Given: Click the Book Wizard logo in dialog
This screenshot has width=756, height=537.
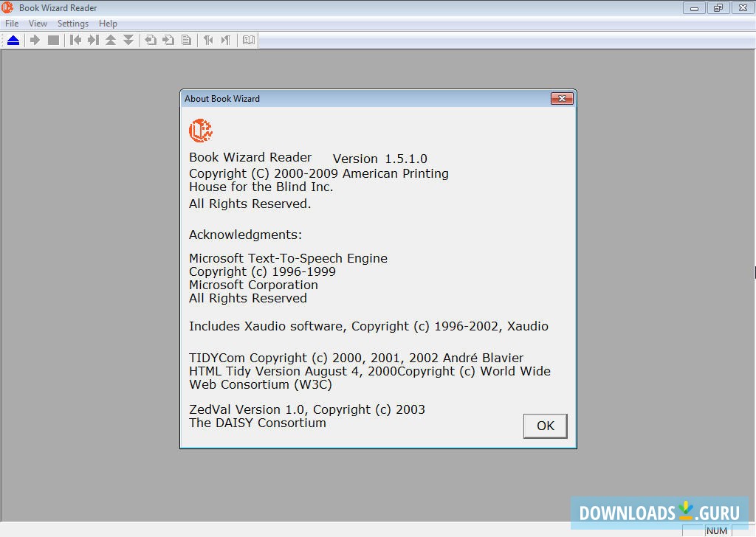Looking at the screenshot, I should pos(201,131).
